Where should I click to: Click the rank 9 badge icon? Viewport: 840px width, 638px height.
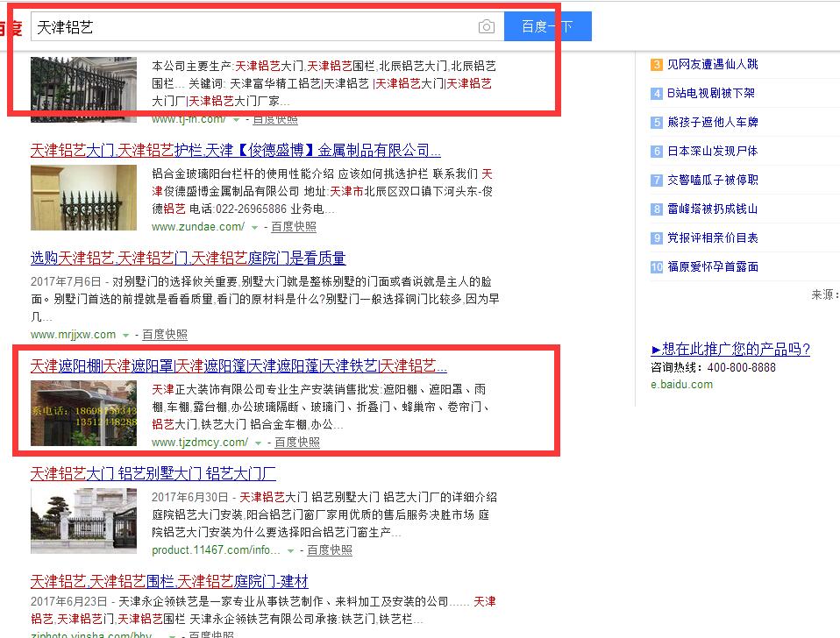tap(657, 238)
